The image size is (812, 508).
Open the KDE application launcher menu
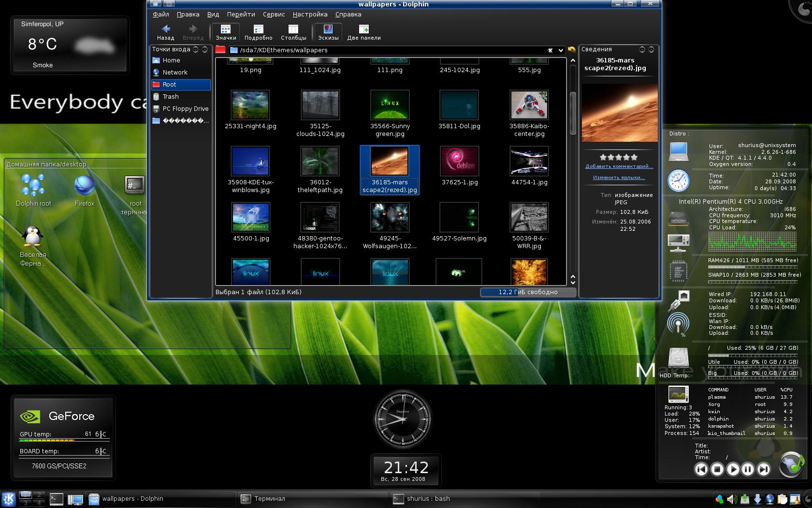9,499
